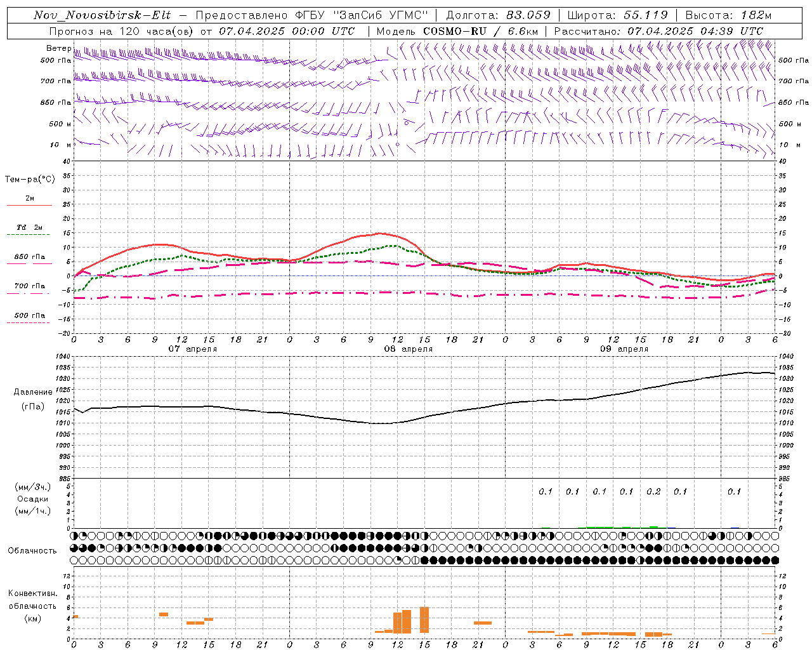812x650 pixels.
Task: Click the 500 гПа entry in temperature legend
Action: [x=29, y=315]
